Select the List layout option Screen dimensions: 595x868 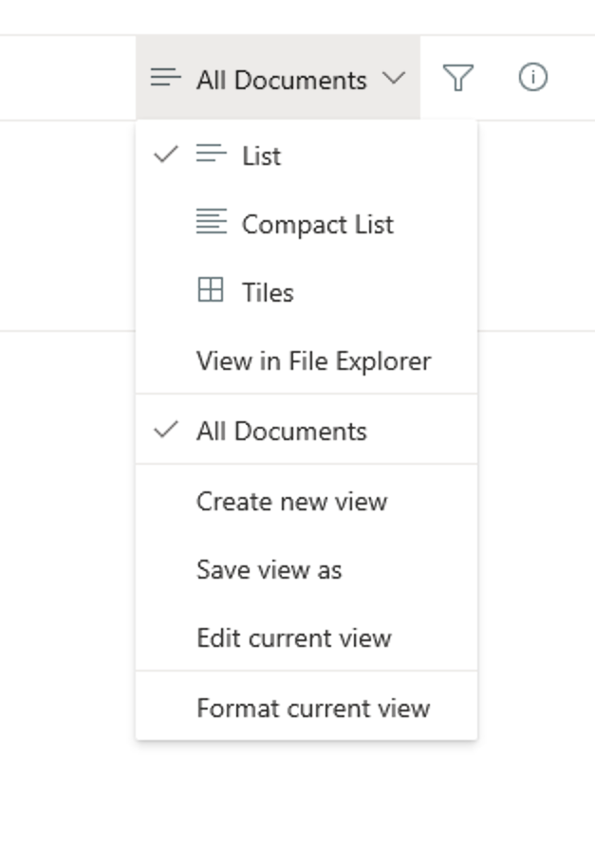(307, 155)
